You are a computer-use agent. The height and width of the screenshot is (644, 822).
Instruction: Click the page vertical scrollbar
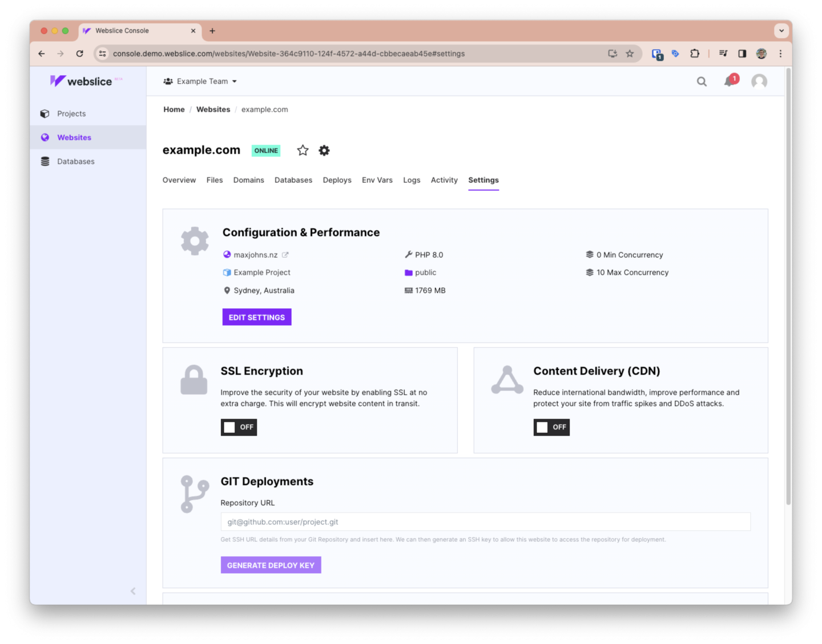[788, 285]
